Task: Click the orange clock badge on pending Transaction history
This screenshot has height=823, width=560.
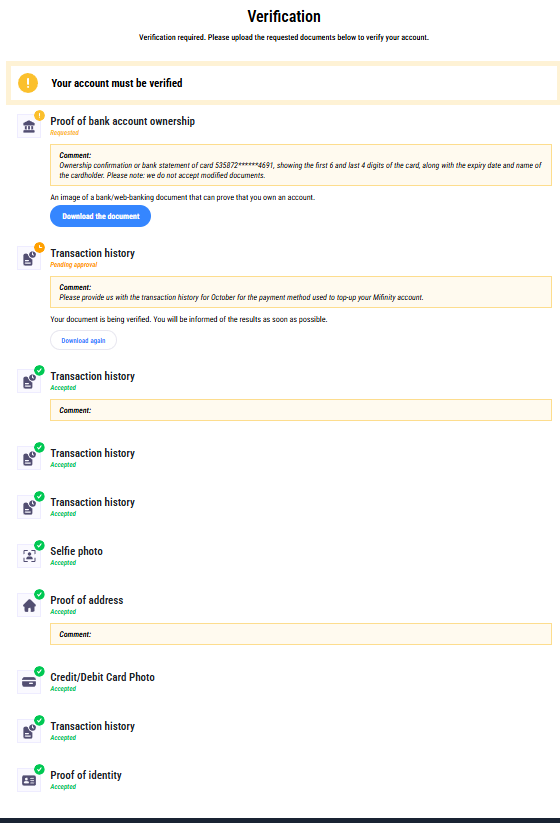Action: [39, 247]
